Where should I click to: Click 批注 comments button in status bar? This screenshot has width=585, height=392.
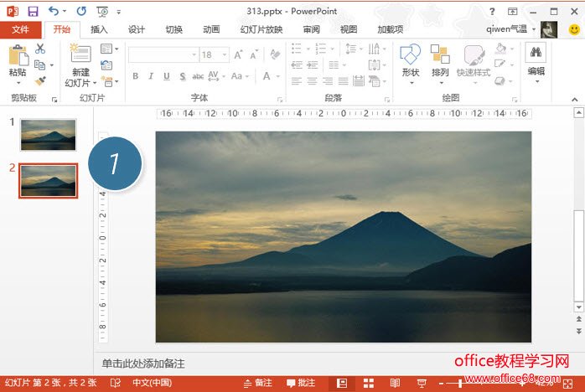(301, 383)
